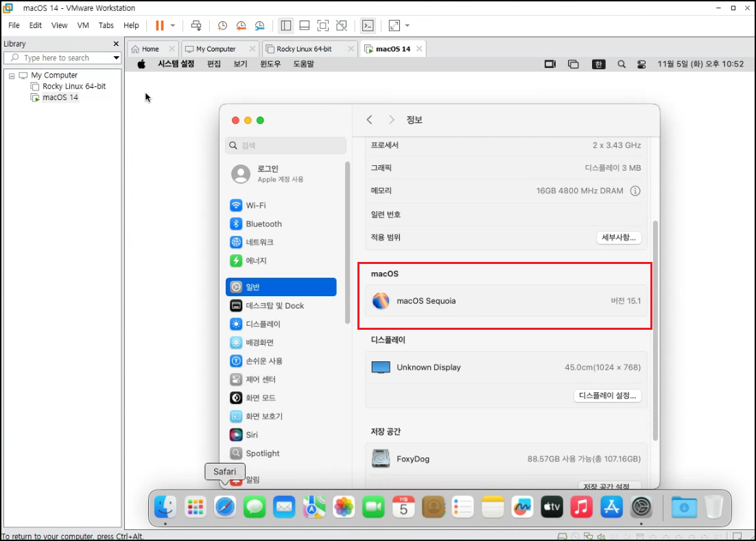Open the dropdown arrow next to pause button
The height and width of the screenshot is (541, 756).
[x=173, y=25]
